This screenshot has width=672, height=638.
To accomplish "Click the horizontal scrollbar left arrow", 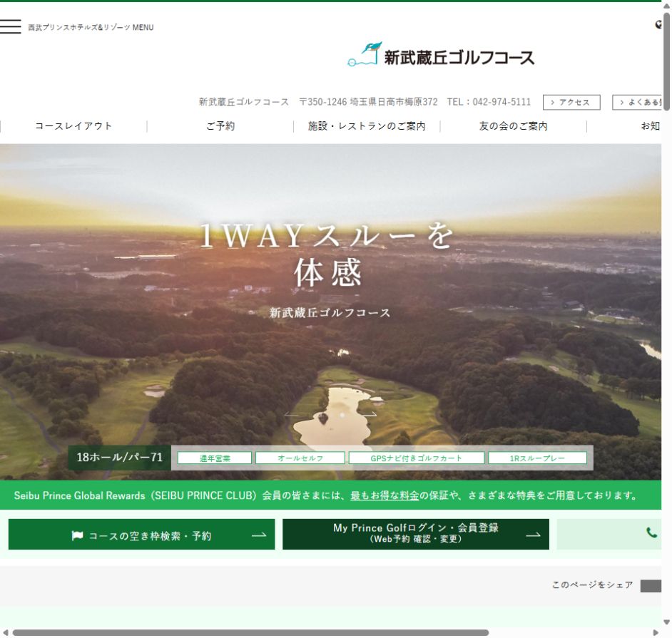I will click(5, 632).
